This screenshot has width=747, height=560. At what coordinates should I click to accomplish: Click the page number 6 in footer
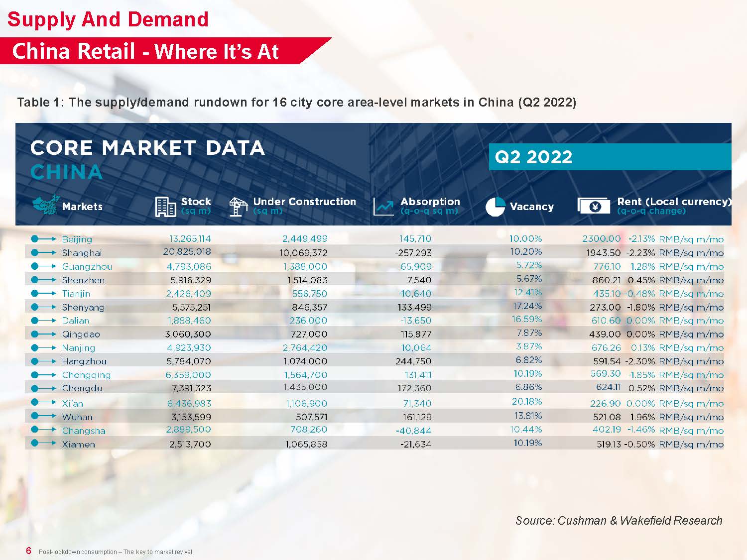pyautogui.click(x=29, y=551)
